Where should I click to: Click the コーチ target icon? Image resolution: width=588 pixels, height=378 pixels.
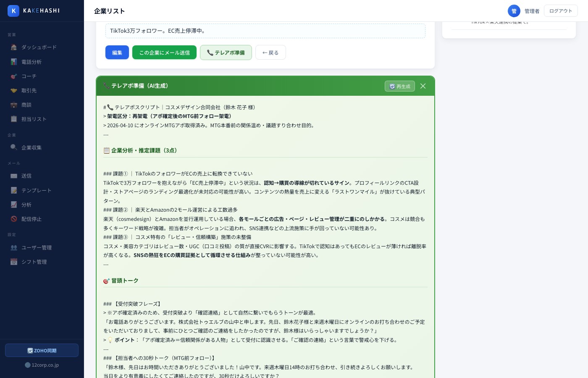[14, 76]
